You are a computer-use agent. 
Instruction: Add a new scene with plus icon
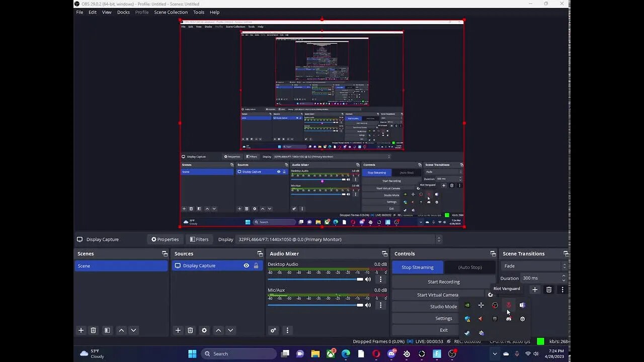(x=80, y=330)
